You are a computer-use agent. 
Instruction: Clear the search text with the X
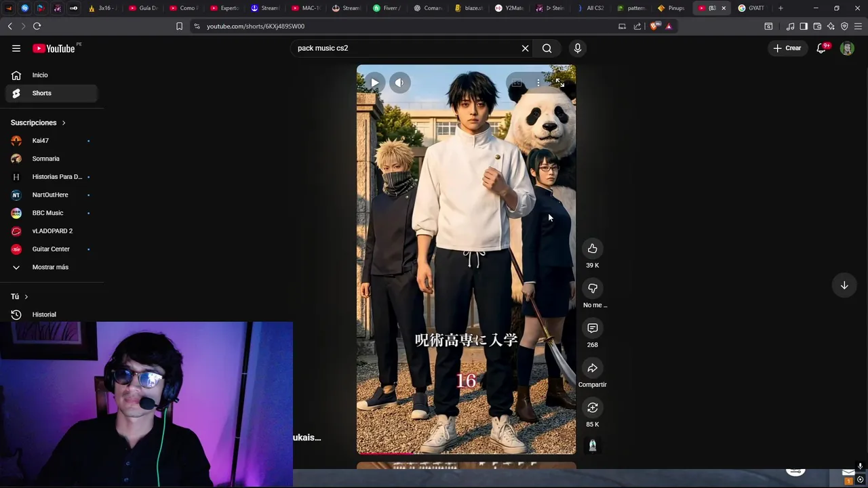(x=525, y=48)
